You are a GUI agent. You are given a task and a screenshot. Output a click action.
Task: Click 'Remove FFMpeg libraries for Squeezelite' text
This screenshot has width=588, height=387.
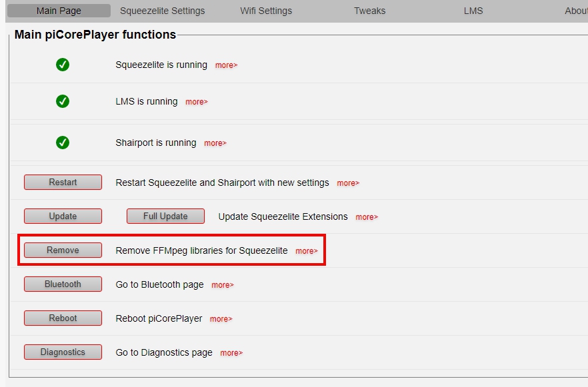[202, 250]
